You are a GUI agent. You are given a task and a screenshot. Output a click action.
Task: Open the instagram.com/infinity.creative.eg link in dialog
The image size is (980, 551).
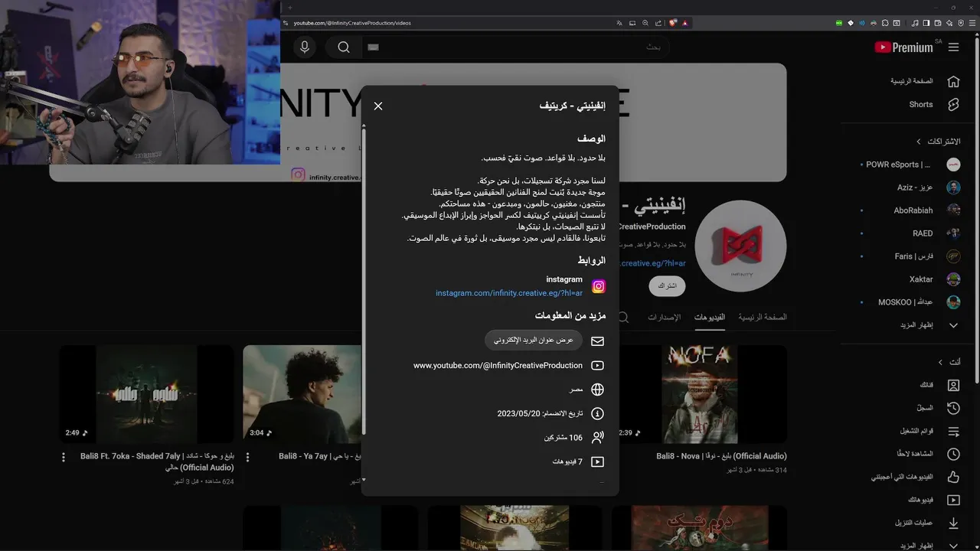point(509,293)
